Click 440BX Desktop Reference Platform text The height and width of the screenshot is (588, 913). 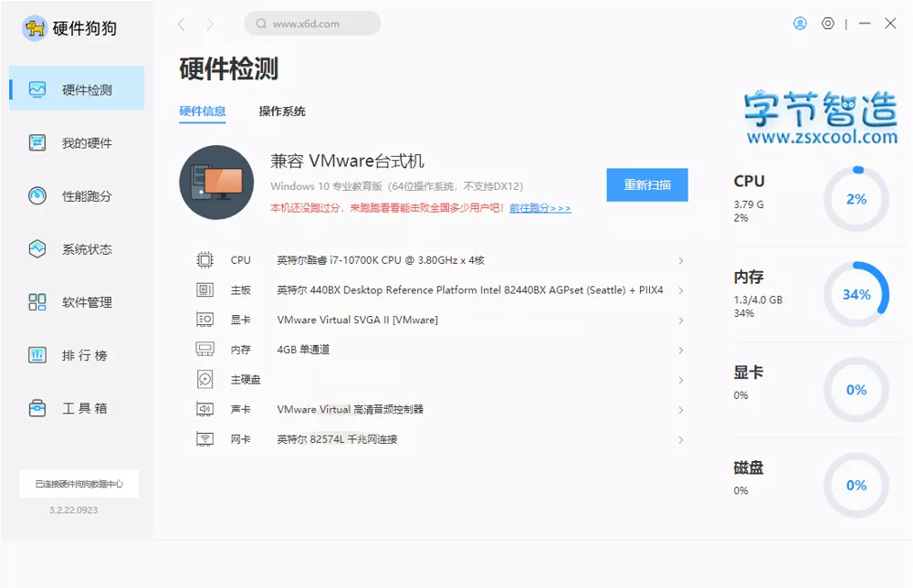[x=470, y=290]
